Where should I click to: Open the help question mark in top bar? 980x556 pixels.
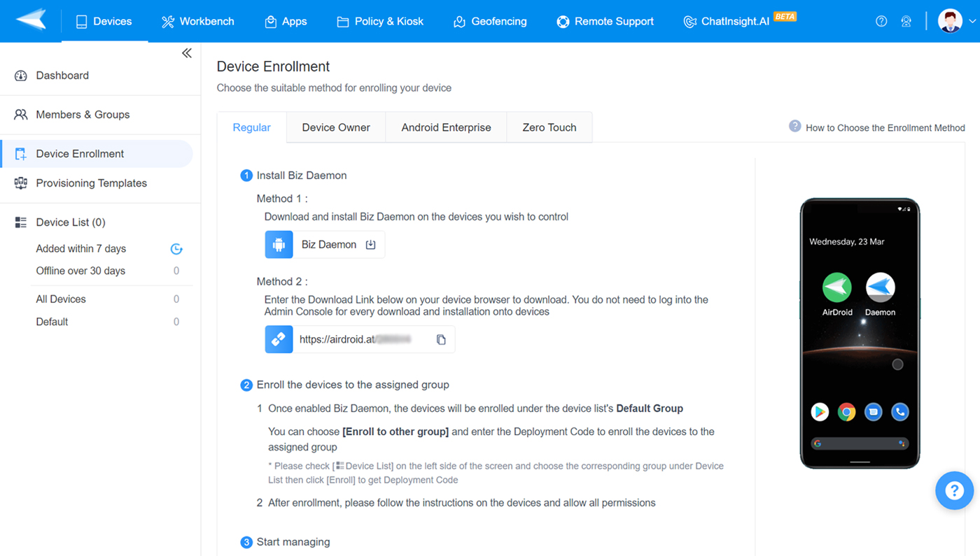click(881, 21)
